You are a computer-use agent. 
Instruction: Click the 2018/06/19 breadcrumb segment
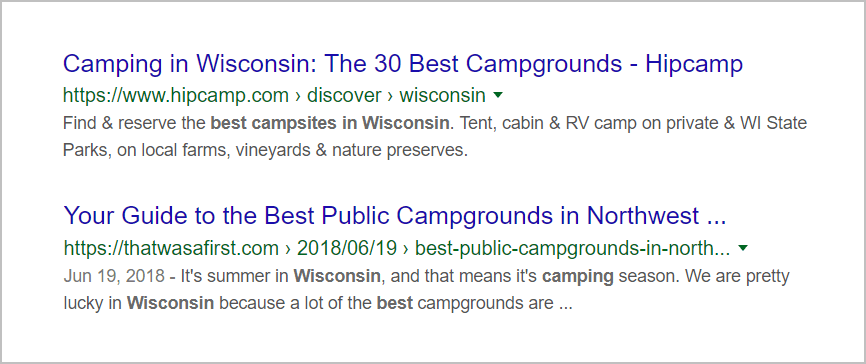[x=347, y=249]
